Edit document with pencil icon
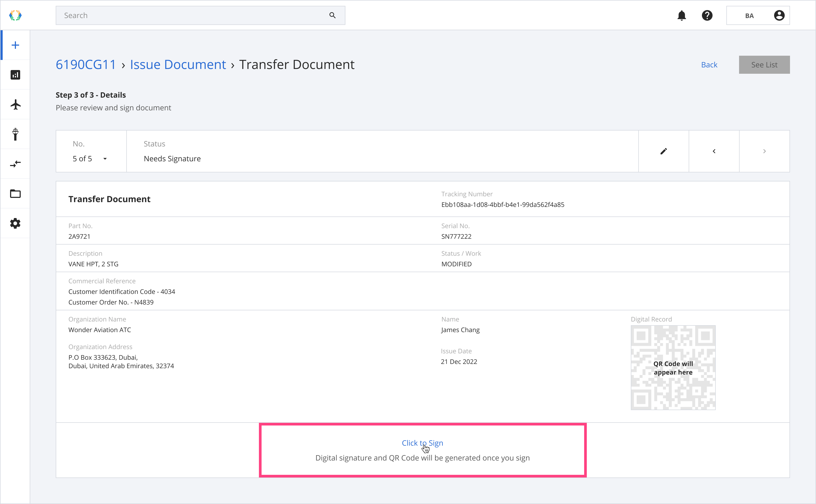Viewport: 816px width, 504px height. (664, 151)
